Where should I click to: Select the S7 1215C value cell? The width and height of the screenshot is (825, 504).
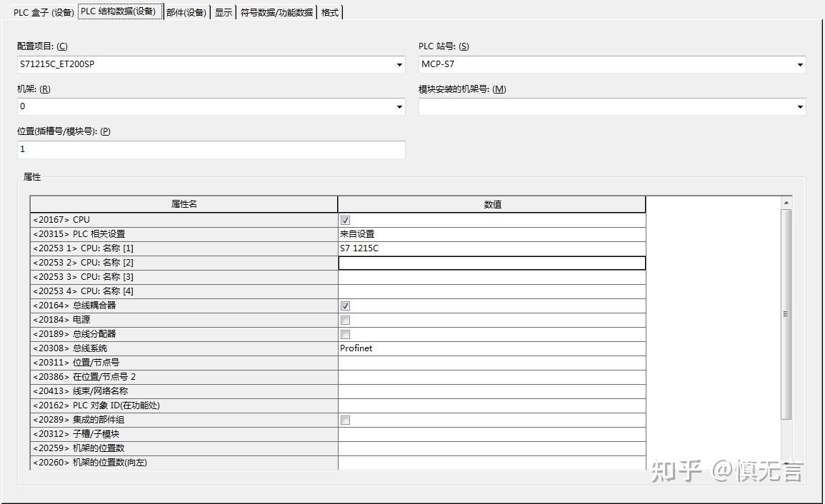[491, 248]
